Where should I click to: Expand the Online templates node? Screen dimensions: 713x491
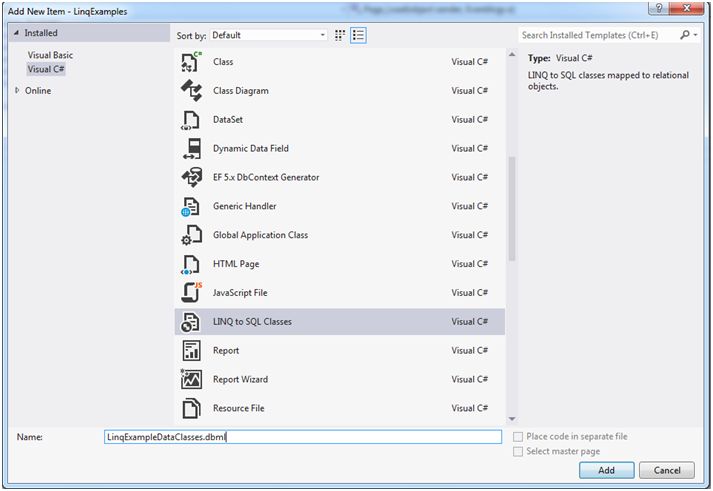click(x=17, y=90)
